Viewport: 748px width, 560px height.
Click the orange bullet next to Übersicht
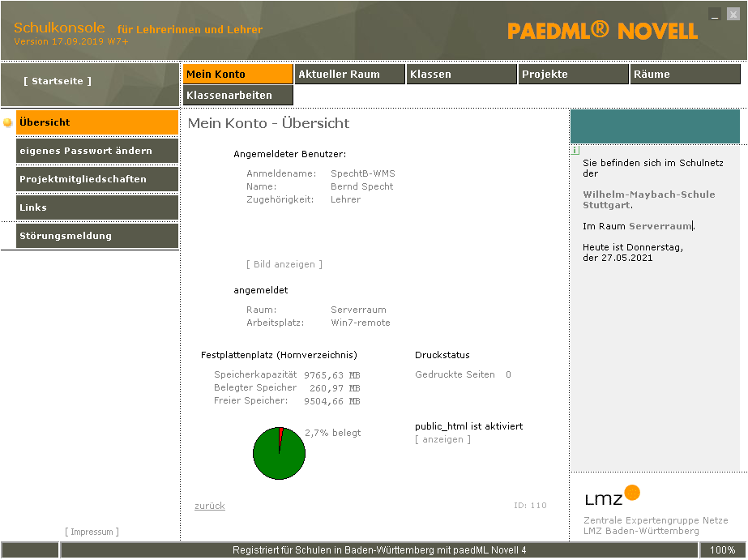point(7,122)
